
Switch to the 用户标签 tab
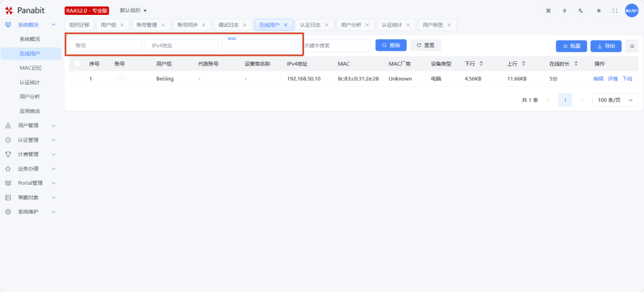(433, 25)
